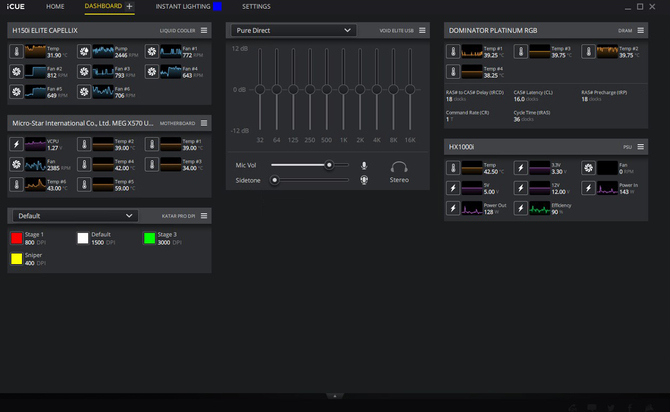Click the Sidetone slider handle
This screenshot has width=670, height=412.
[x=275, y=180]
